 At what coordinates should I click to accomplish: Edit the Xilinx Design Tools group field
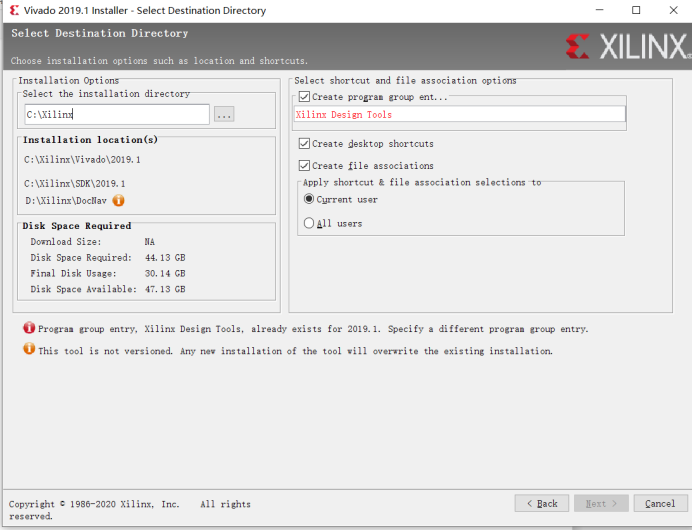click(459, 114)
